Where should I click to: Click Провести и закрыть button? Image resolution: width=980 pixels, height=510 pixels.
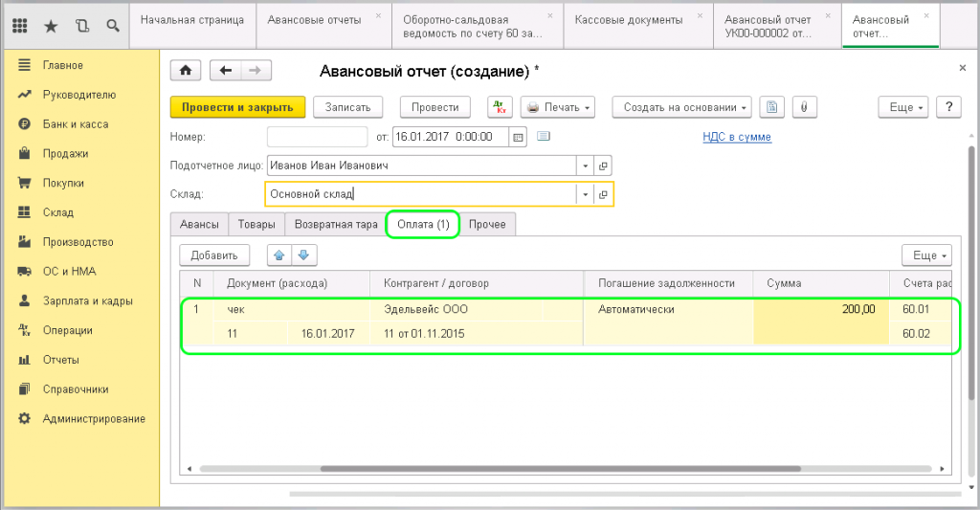pos(237,107)
